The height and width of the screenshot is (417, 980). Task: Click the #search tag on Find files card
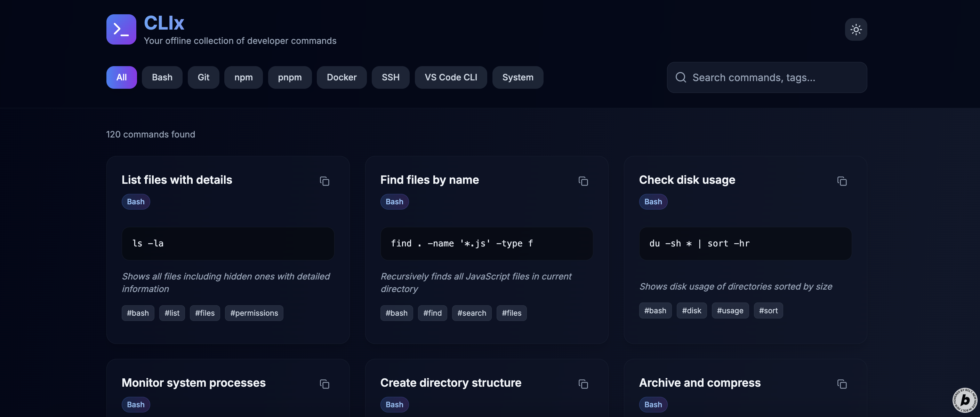click(x=471, y=313)
